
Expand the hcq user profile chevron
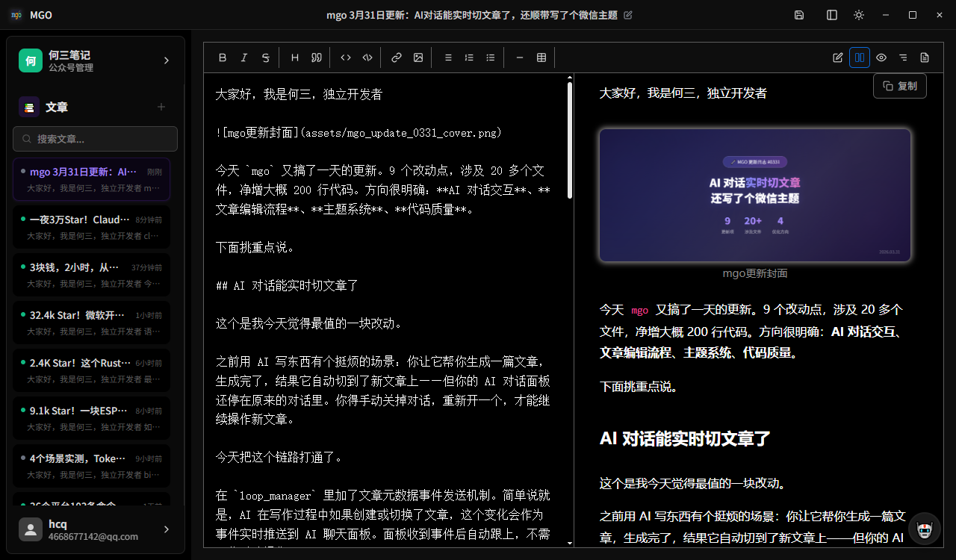167,529
